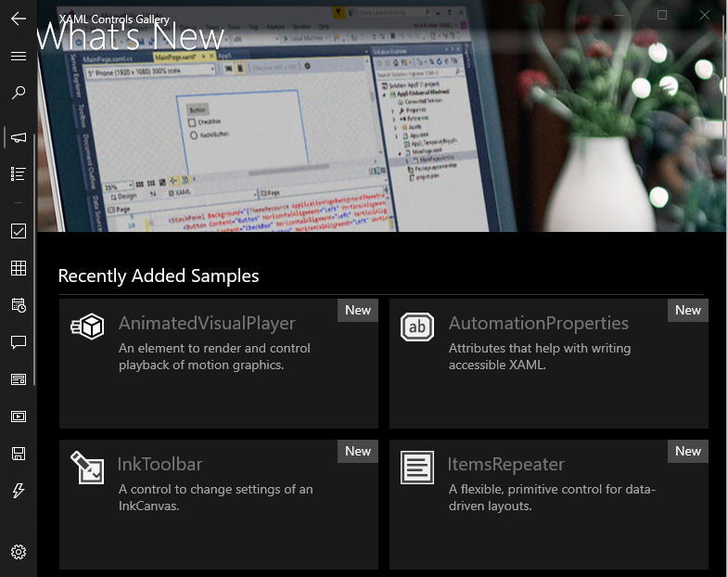Viewport: 728px width, 577px height.
Task: Click the AutomationProperties ab icon
Action: click(417, 327)
